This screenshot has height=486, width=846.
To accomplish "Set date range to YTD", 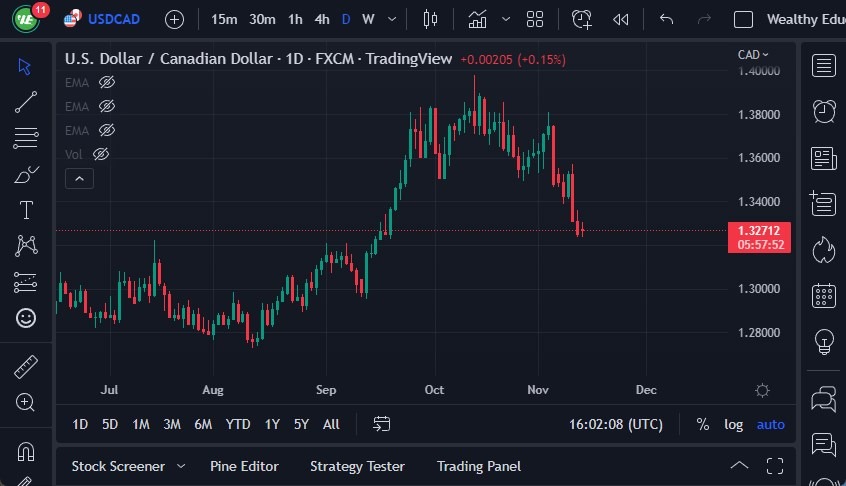I will [x=238, y=425].
